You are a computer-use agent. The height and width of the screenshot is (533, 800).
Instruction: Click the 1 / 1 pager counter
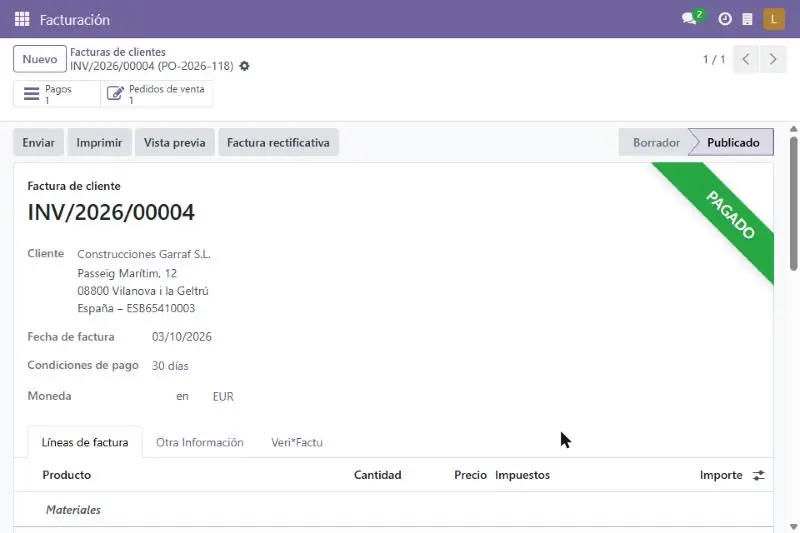(x=714, y=59)
